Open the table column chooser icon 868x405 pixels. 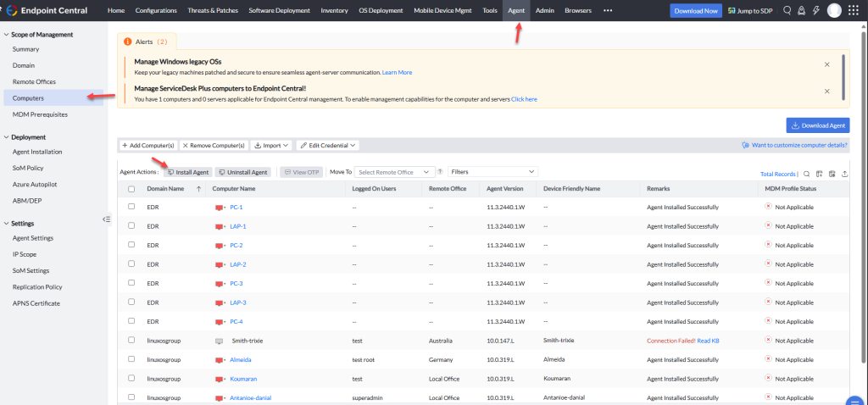point(820,174)
